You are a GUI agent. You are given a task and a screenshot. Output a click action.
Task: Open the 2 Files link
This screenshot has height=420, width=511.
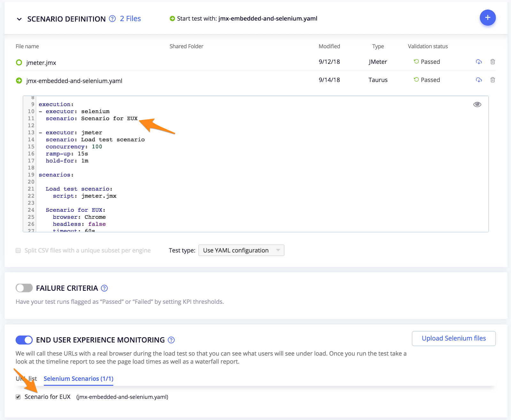(x=130, y=19)
